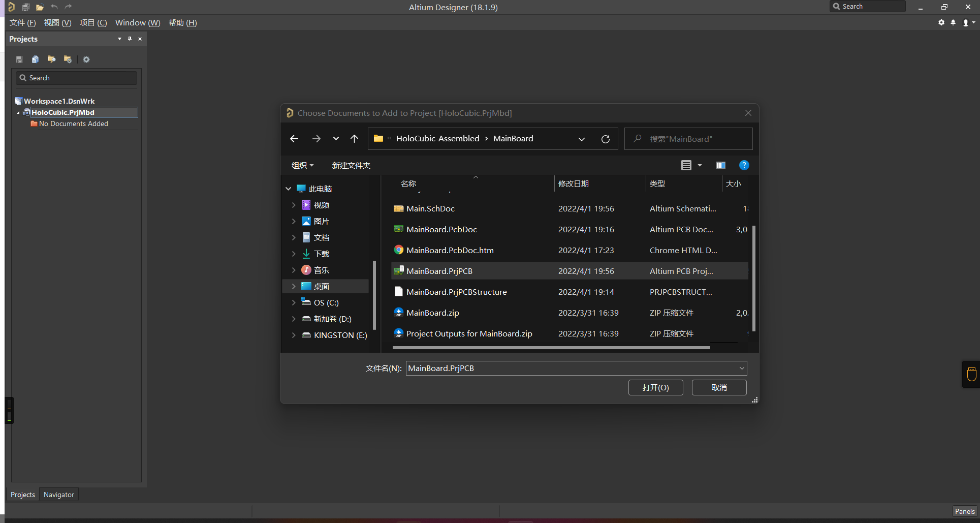Viewport: 980px width, 523px height.
Task: Collapse the HoloCubic.PrjMbd tree node
Action: [x=18, y=112]
